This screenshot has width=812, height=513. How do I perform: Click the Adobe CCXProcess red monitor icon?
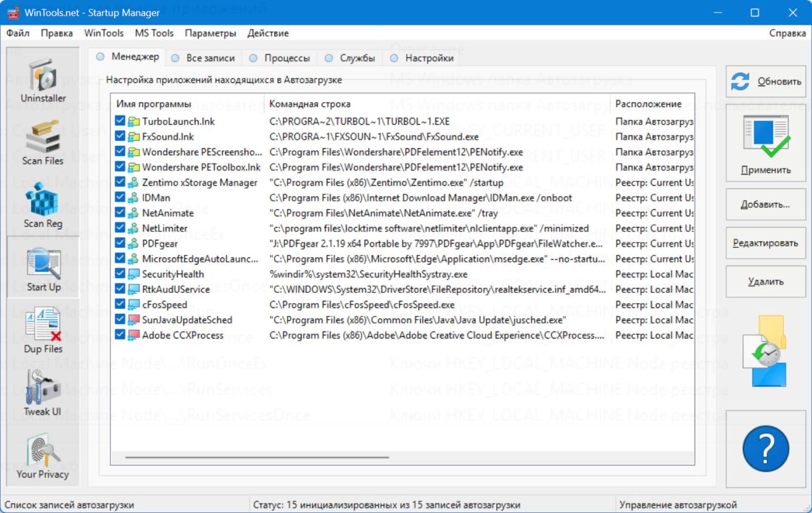coord(133,335)
